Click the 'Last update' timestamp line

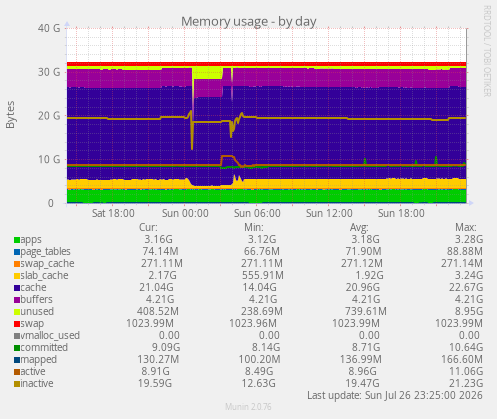coord(395,395)
